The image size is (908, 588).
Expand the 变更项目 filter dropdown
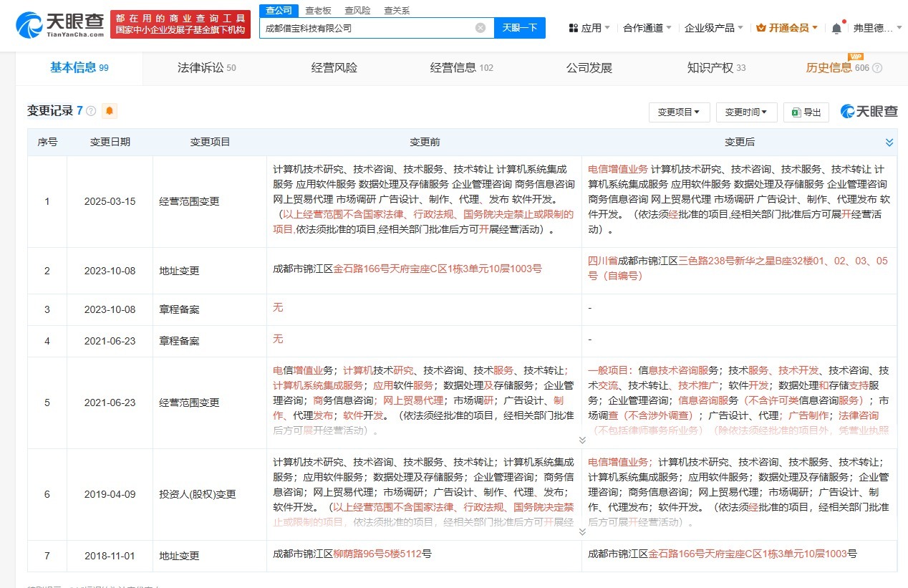(678, 112)
